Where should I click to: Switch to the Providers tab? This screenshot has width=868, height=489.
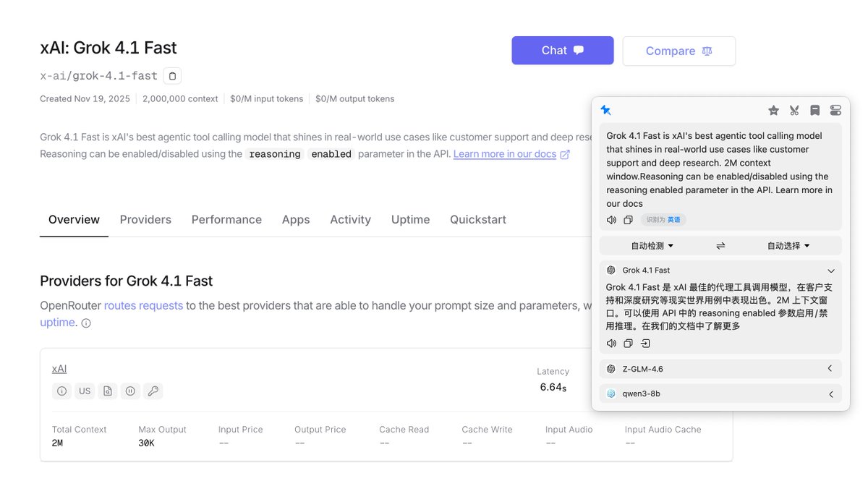pos(145,220)
